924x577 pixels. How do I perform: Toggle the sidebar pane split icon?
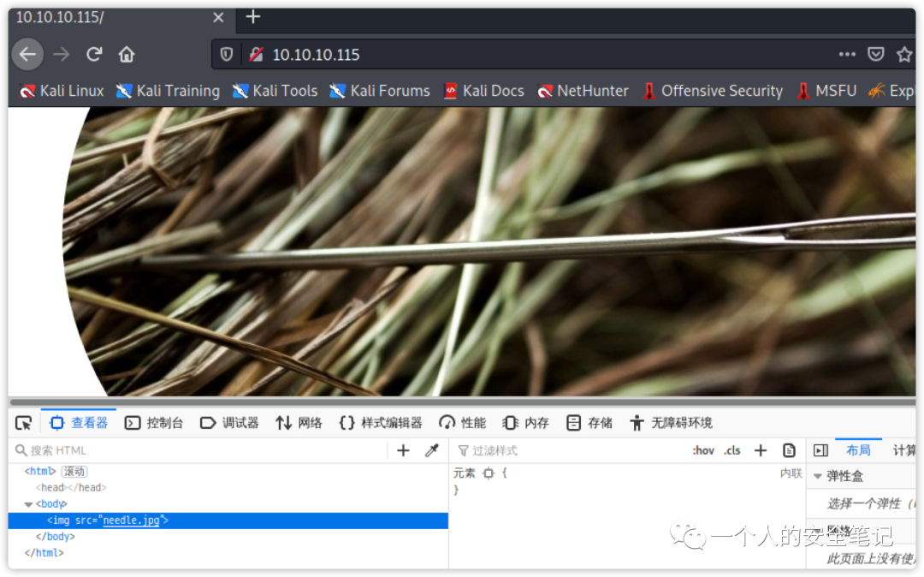tap(820, 450)
